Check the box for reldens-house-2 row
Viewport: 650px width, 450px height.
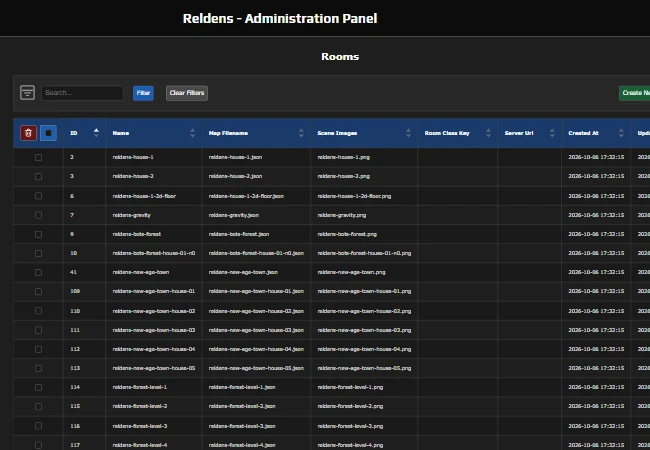(x=39, y=177)
